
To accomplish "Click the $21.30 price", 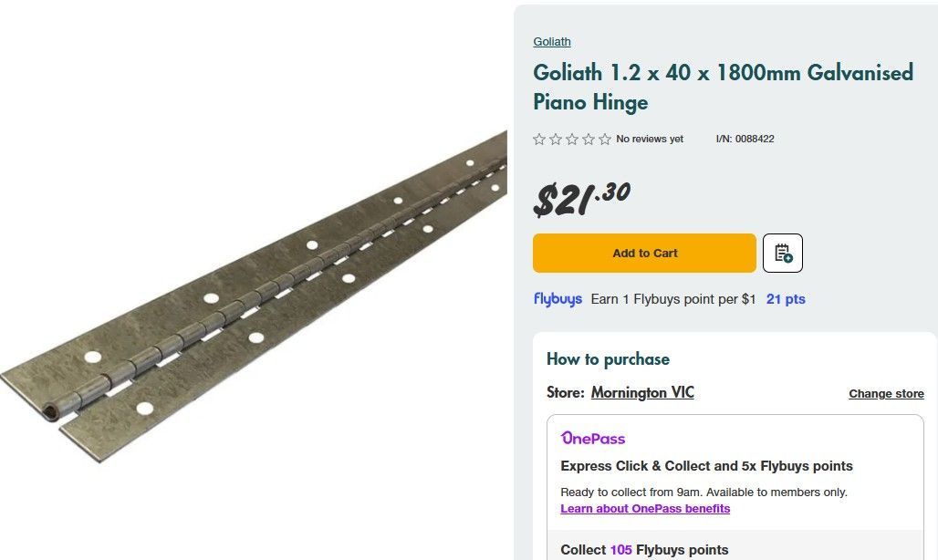I will point(581,199).
